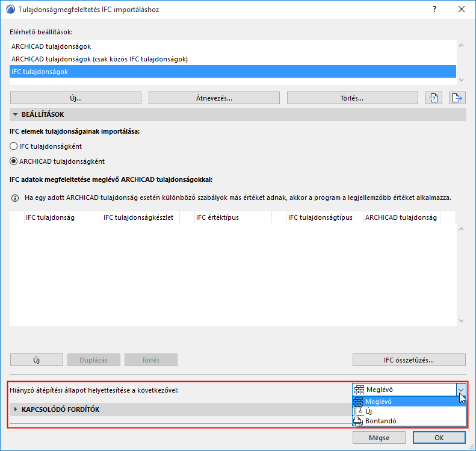Click 'Új' button below the mapping table

click(x=37, y=360)
